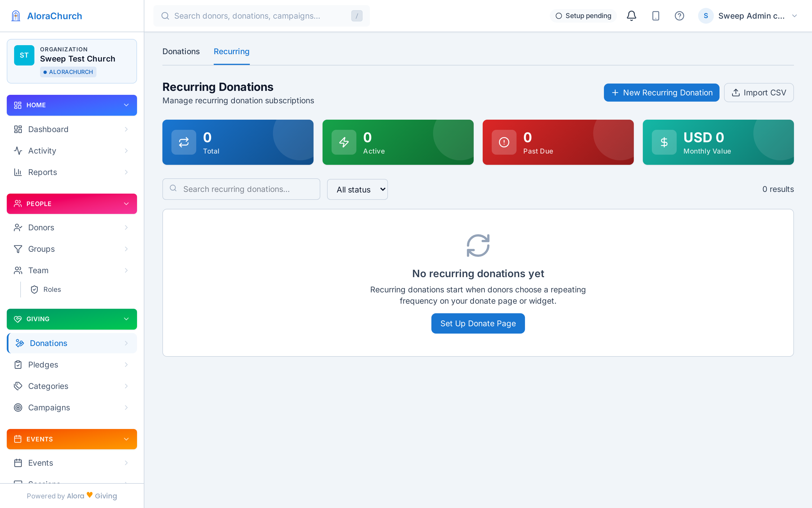The height and width of the screenshot is (508, 812).
Task: Click the Roles shield icon
Action: 34,290
